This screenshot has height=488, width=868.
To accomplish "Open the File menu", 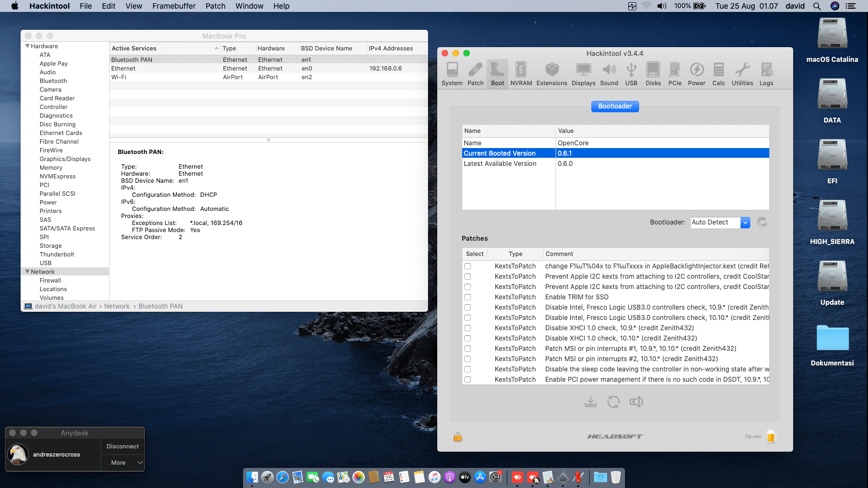I will click(x=86, y=6).
